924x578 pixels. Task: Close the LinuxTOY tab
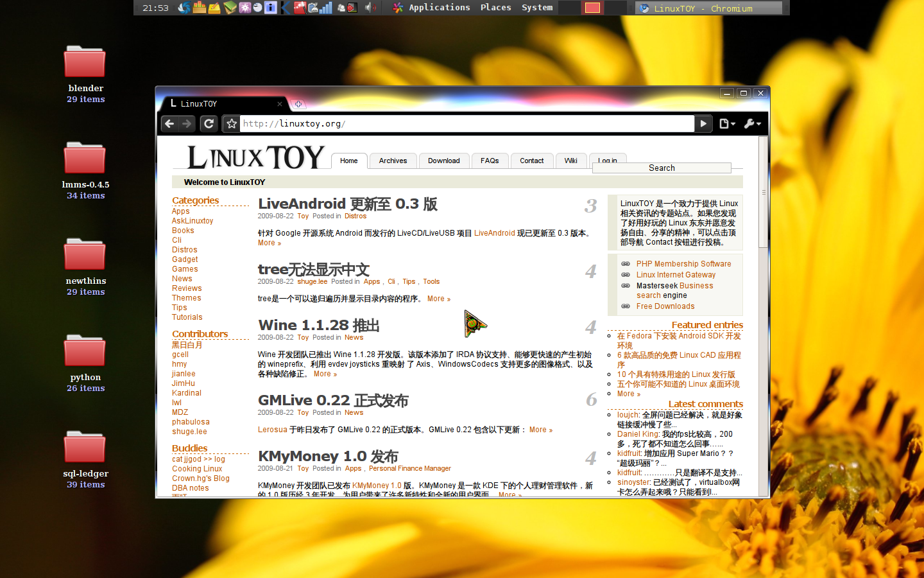click(280, 103)
